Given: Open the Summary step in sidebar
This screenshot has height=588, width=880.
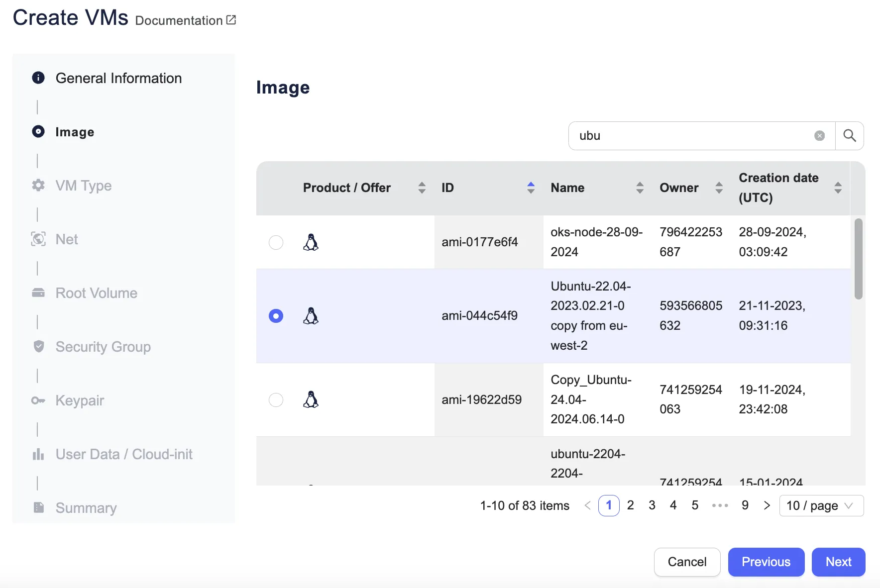Looking at the screenshot, I should [86, 508].
